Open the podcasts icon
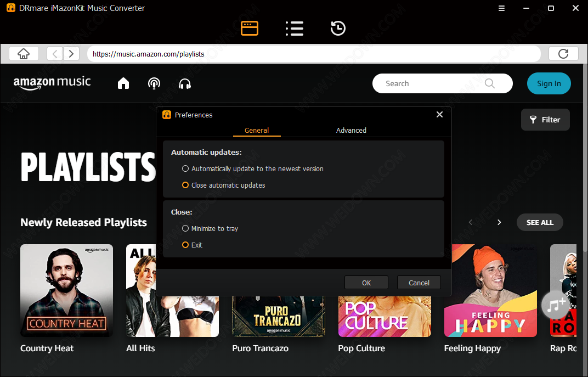The height and width of the screenshot is (377, 588). (154, 83)
